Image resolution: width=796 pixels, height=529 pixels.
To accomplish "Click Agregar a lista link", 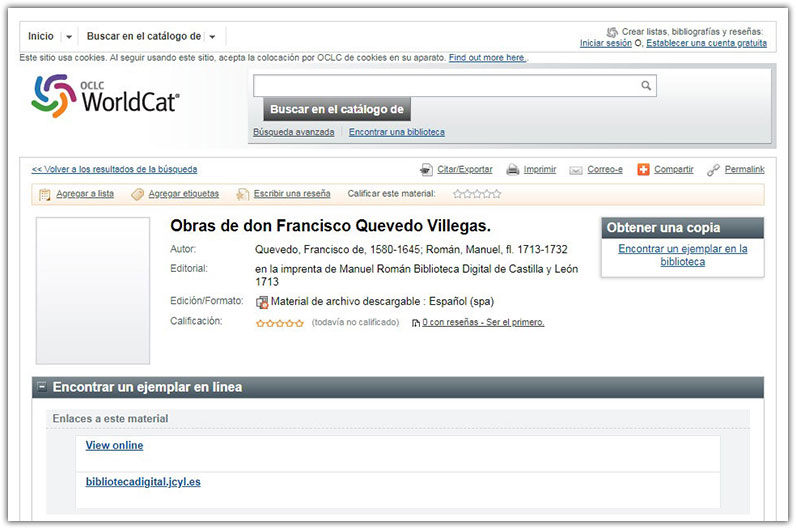I will click(85, 193).
